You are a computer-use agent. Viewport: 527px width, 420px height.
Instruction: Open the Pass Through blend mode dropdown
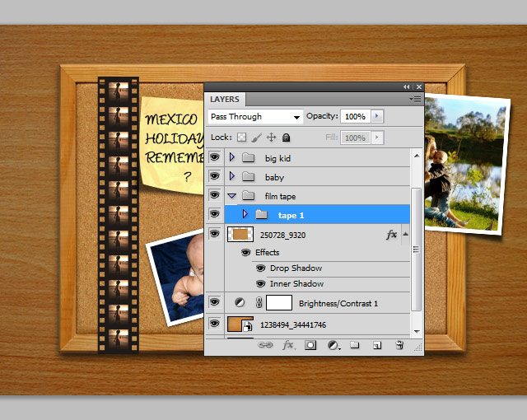(255, 117)
